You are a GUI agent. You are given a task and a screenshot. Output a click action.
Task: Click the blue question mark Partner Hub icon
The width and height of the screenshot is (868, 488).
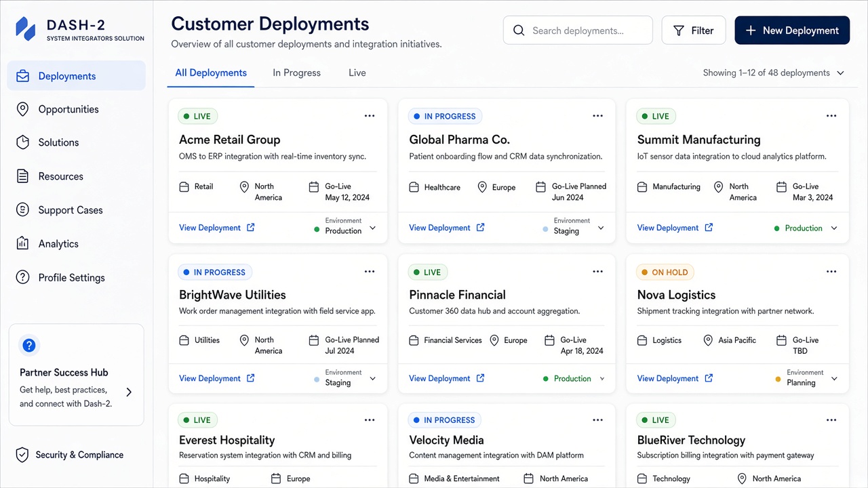[x=28, y=346]
